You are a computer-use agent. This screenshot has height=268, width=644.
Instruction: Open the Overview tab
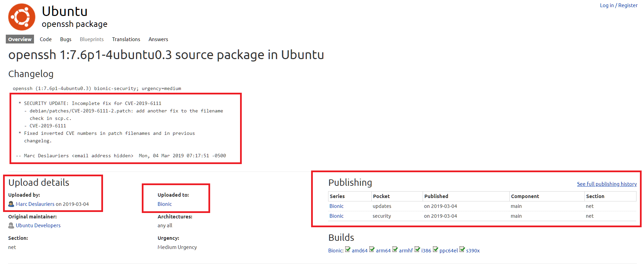coord(20,39)
